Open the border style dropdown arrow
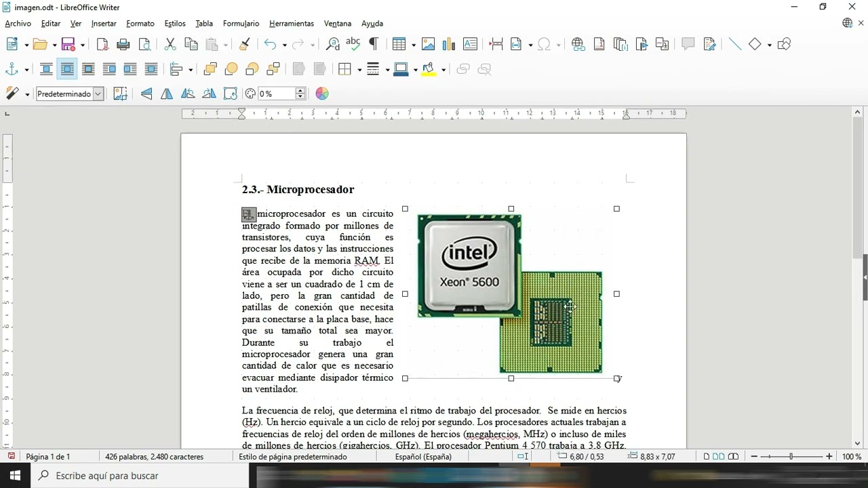 tap(387, 70)
